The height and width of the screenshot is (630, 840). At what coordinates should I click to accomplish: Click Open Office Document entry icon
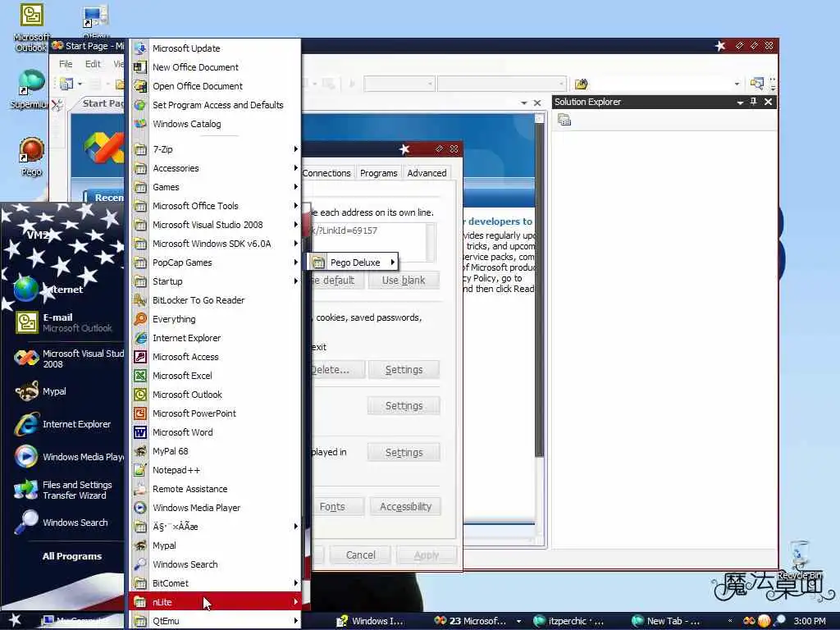point(139,85)
